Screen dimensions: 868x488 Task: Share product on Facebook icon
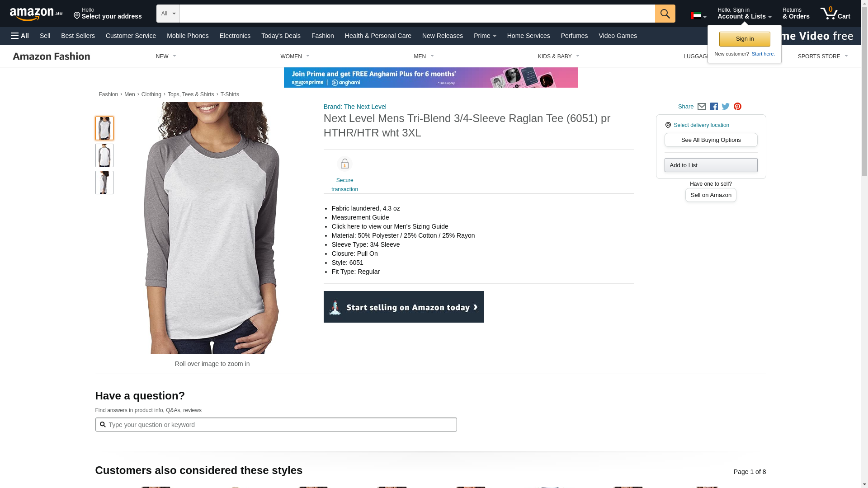pos(714,107)
